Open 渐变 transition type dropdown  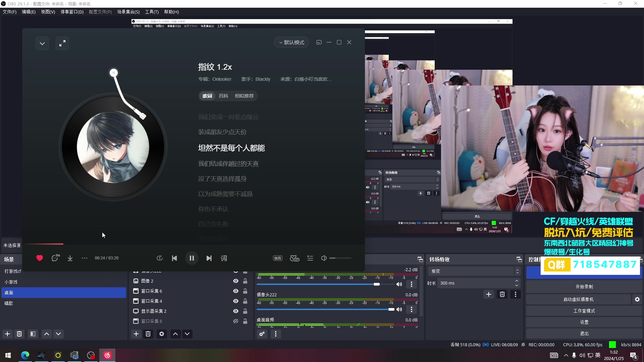[474, 271]
